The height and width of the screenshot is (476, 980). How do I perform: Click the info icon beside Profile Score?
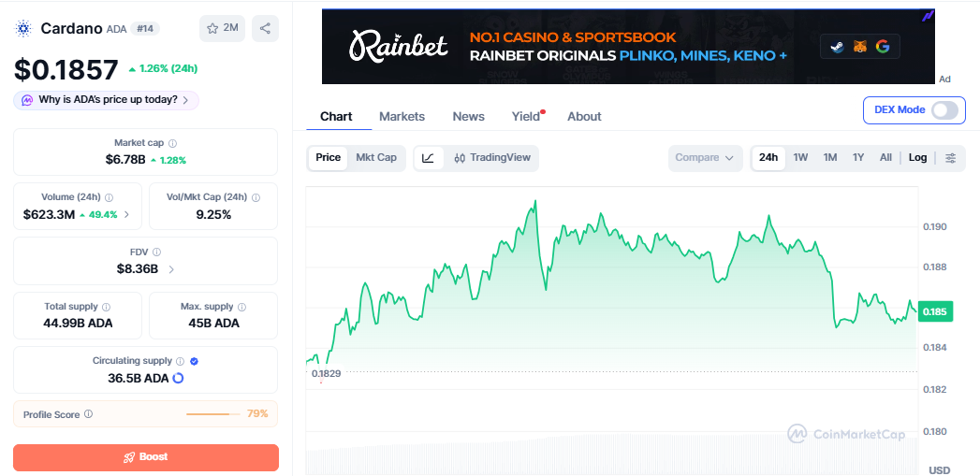click(88, 414)
